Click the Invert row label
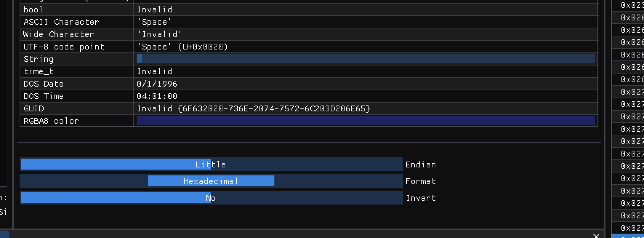Viewport: 644px width, 238px height. (x=420, y=198)
